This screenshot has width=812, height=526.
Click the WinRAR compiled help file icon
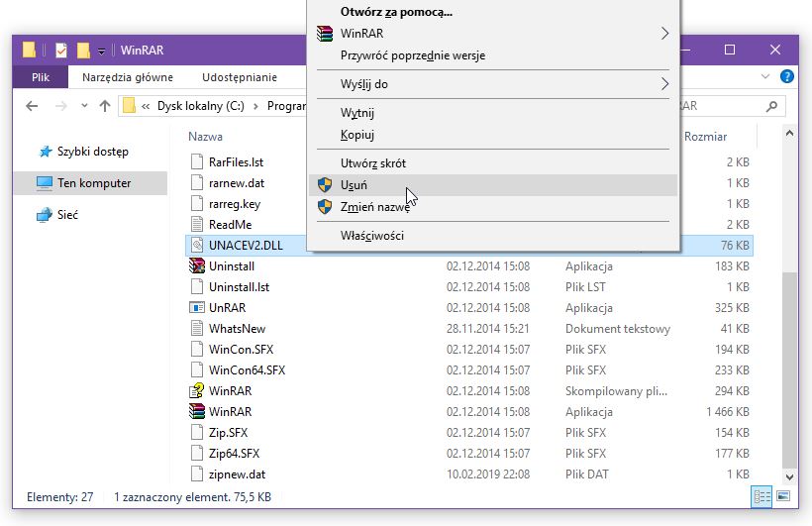(197, 390)
